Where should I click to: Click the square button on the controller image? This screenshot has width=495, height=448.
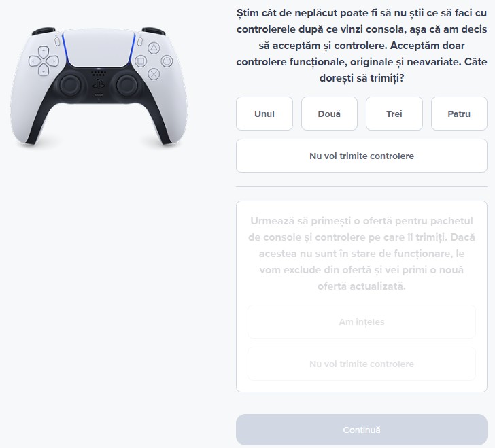(141, 61)
